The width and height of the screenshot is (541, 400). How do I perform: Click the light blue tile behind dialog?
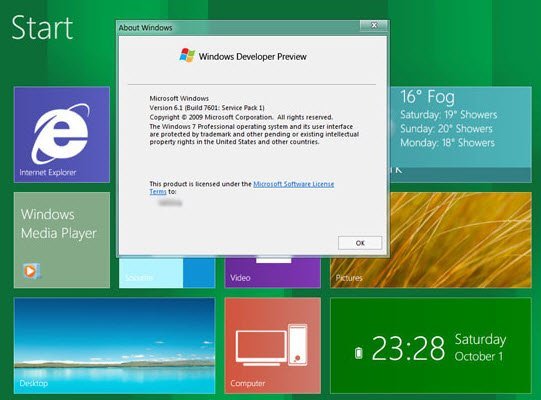[x=167, y=273]
